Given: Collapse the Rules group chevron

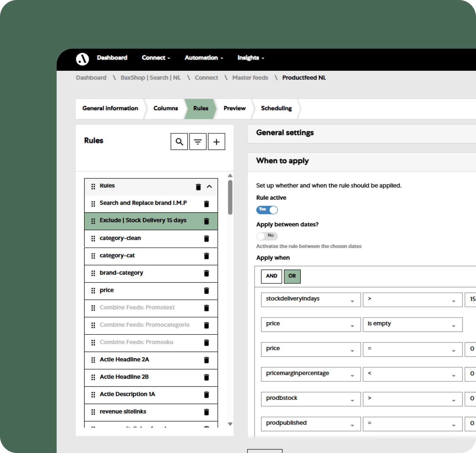Looking at the screenshot, I should (x=209, y=187).
